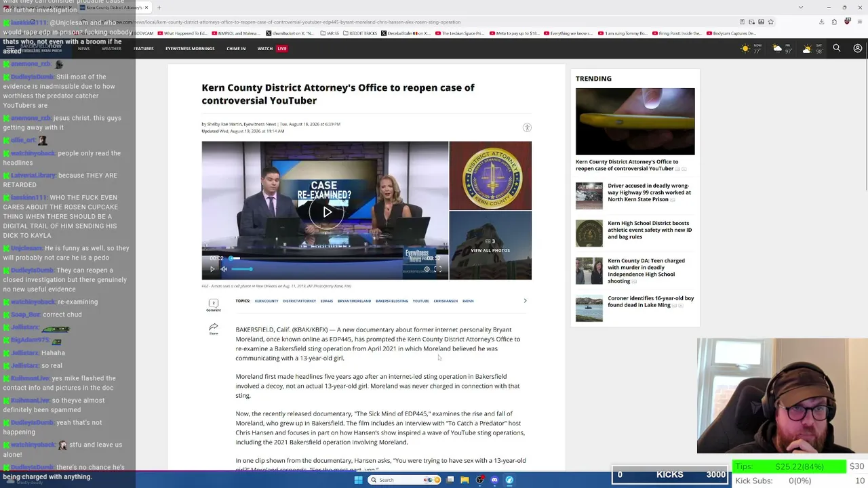Viewport: 868px width, 488px height.
Task: Open the 'Bodycam Captures De...' bookmark
Action: pos(732,33)
